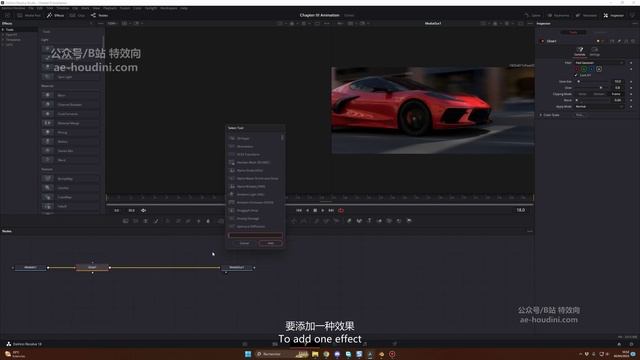Select the Channel Boolean material tool
The width and height of the screenshot is (640, 360).
[70, 104]
